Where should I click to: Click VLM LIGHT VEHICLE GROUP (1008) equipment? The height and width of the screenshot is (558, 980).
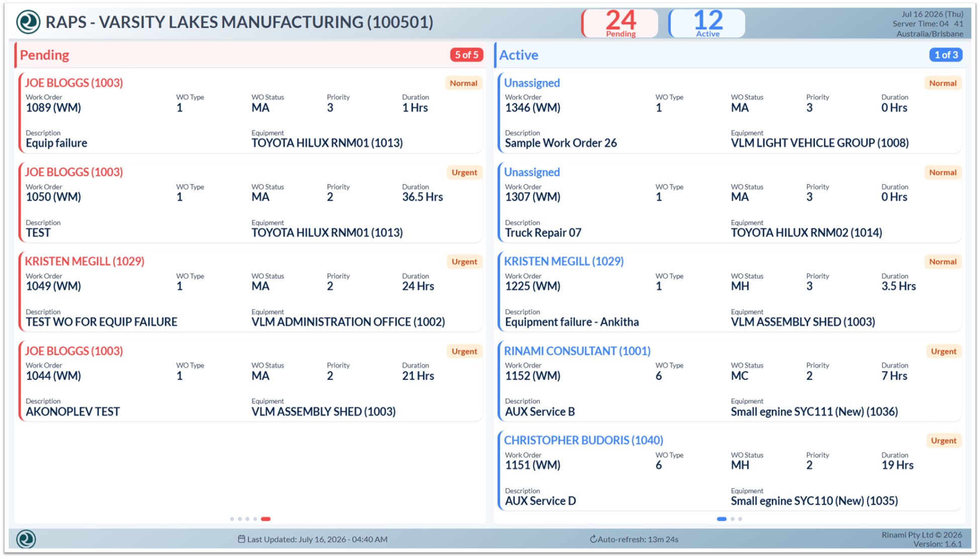pos(820,143)
